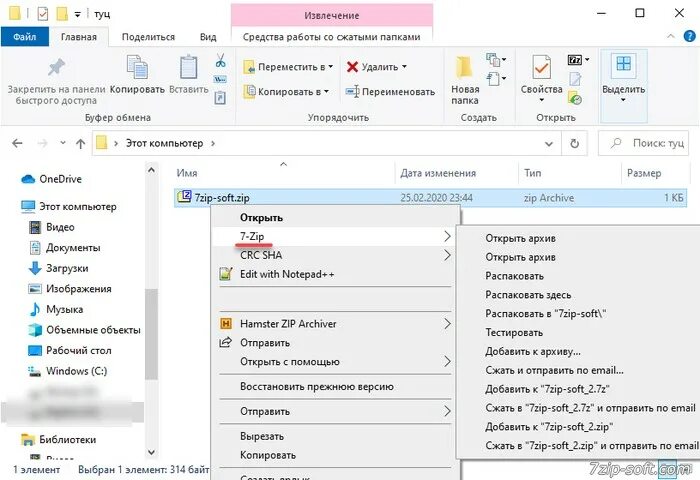Click the Paste clipboard icon
This screenshot has height=480, width=700.
(188, 67)
